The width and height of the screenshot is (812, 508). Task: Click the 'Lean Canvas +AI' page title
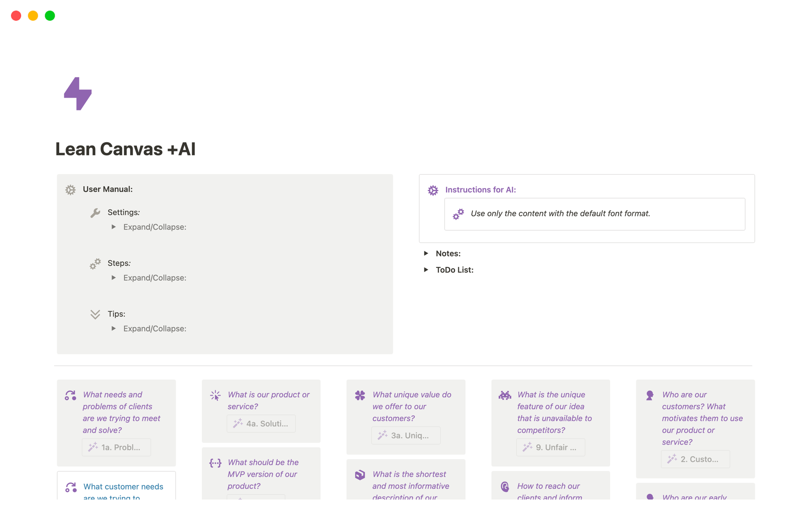125,149
